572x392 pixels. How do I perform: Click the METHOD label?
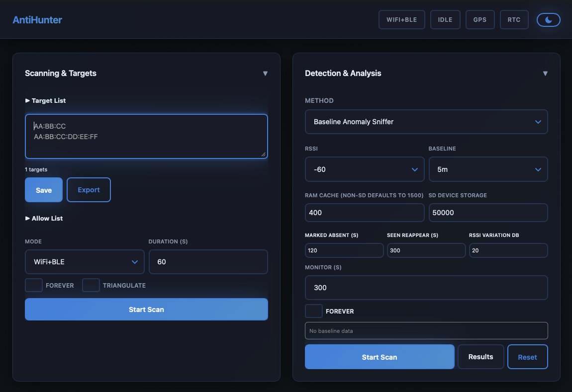319,100
